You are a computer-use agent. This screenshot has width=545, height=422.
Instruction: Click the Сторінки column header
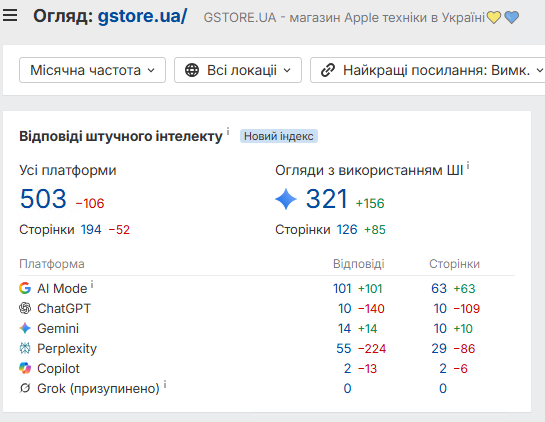tap(455, 264)
